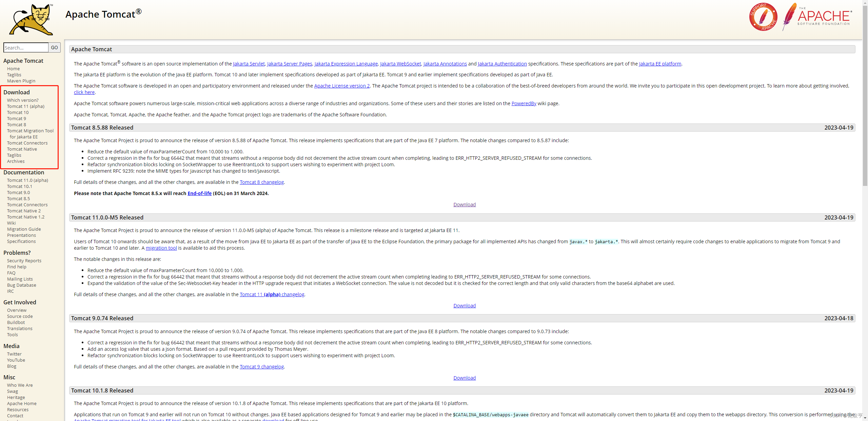This screenshot has width=868, height=421.
Task: Follow the Jakarta WebSocket link
Action: 400,64
